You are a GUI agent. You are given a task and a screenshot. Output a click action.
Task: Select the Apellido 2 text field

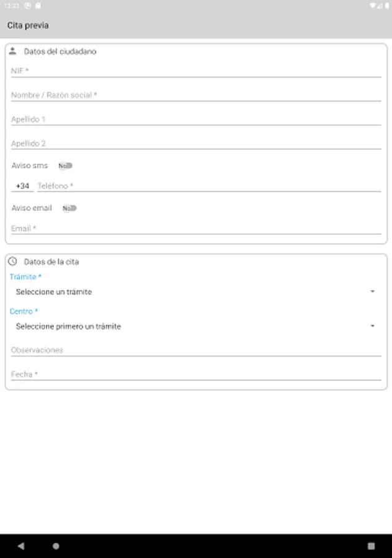tap(196, 144)
